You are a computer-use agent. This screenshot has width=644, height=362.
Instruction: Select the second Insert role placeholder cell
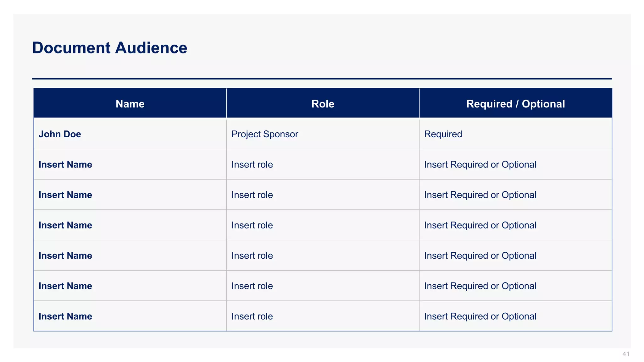(252, 195)
